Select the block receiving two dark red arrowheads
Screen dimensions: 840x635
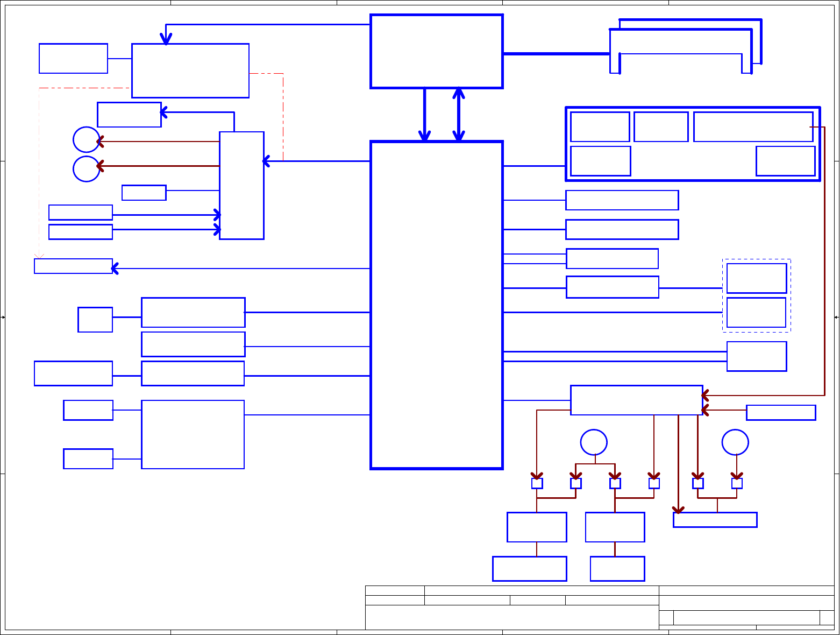(x=637, y=400)
